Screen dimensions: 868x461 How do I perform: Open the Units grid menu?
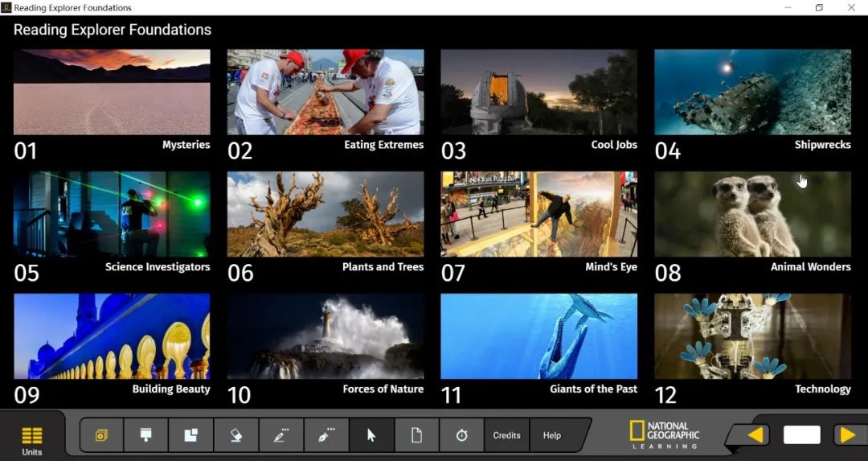(31, 441)
